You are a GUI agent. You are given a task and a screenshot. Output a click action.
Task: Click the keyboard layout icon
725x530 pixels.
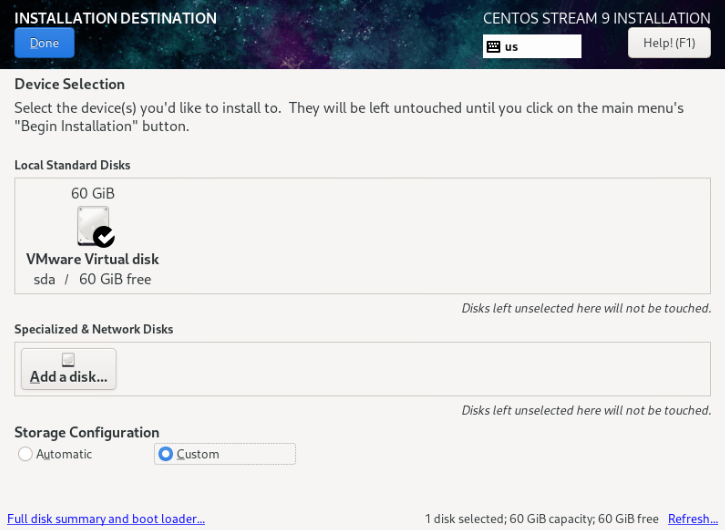493,47
